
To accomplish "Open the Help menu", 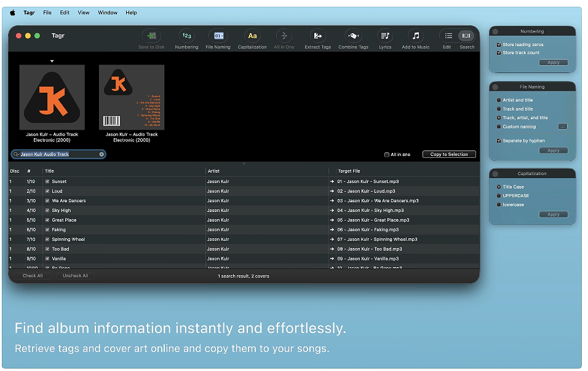I will click(131, 13).
